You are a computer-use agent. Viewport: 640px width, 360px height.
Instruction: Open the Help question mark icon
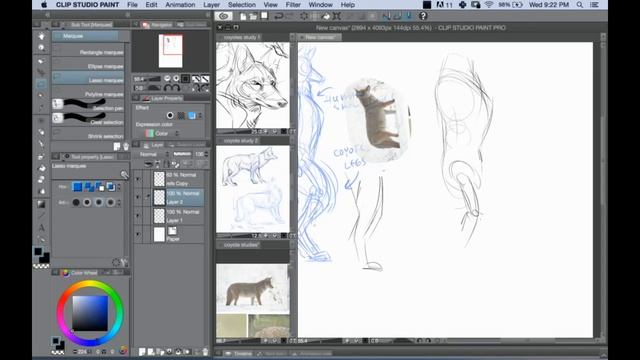click(x=423, y=16)
